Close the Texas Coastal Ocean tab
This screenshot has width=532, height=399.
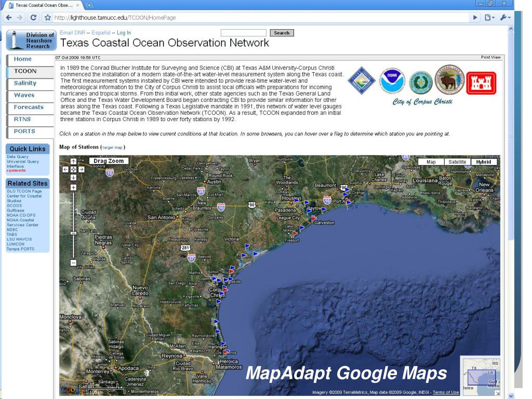[x=78, y=5]
